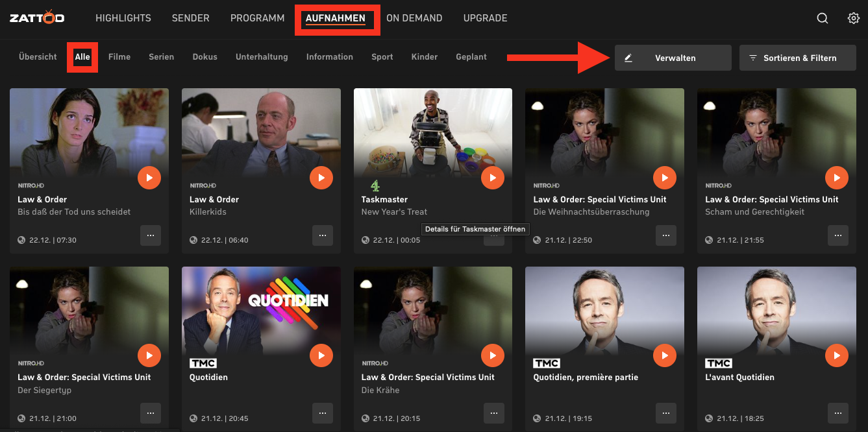The width and height of the screenshot is (868, 432).
Task: Click the 'Taskmaster' title text
Action: 385,199
